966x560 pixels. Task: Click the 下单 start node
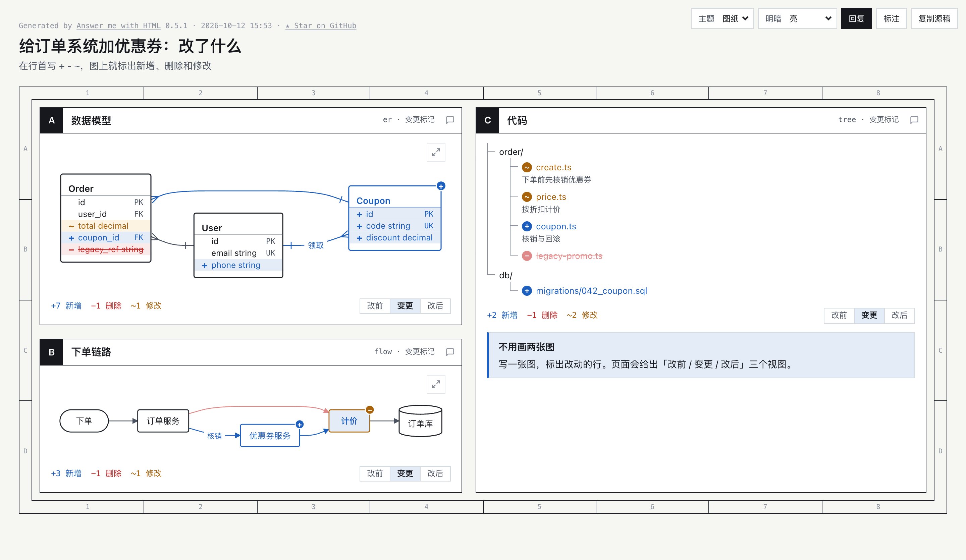(x=84, y=421)
